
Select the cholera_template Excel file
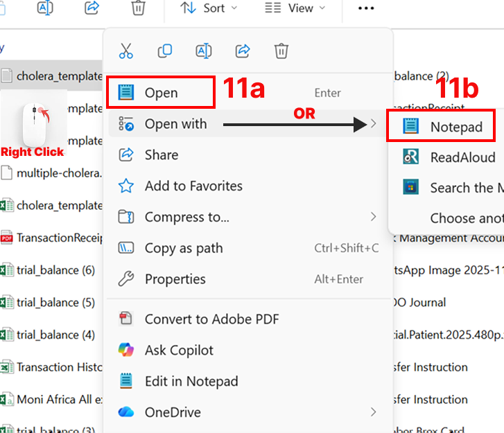click(x=51, y=205)
